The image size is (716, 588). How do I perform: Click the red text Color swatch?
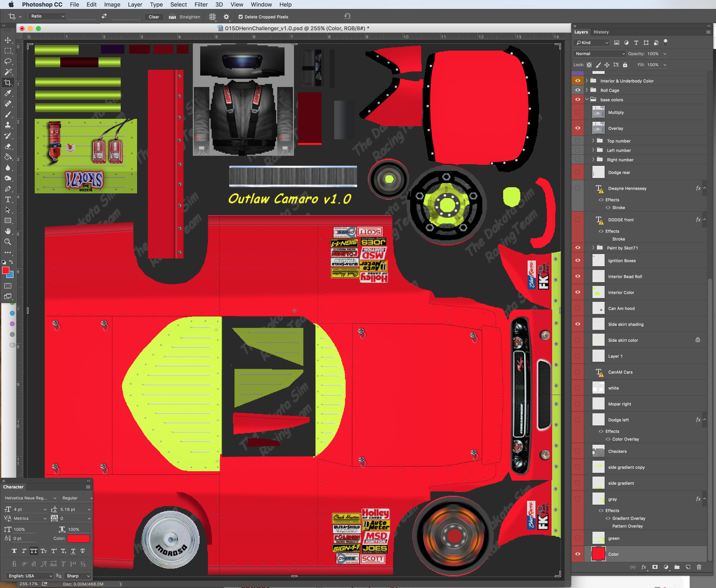[78, 539]
